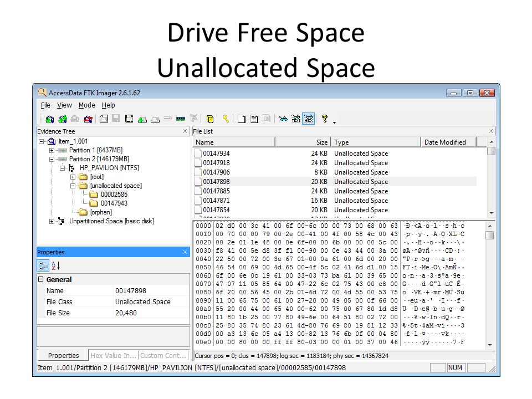Click the Export Logical Image floppy icon

tap(129, 119)
